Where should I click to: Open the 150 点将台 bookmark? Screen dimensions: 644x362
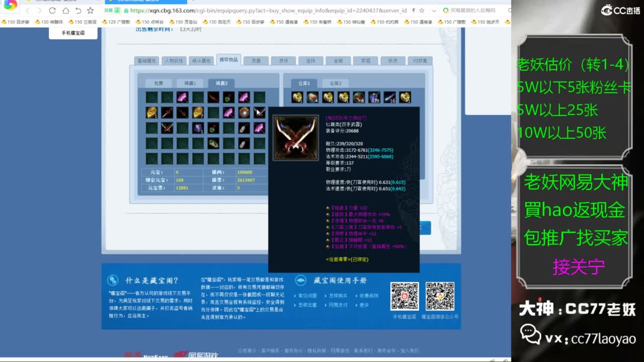(x=149, y=22)
